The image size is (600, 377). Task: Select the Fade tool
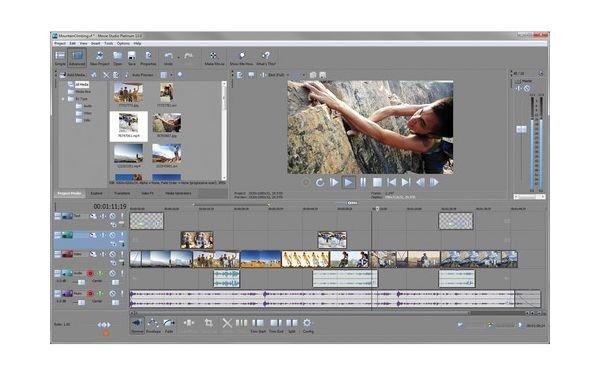[x=169, y=325]
